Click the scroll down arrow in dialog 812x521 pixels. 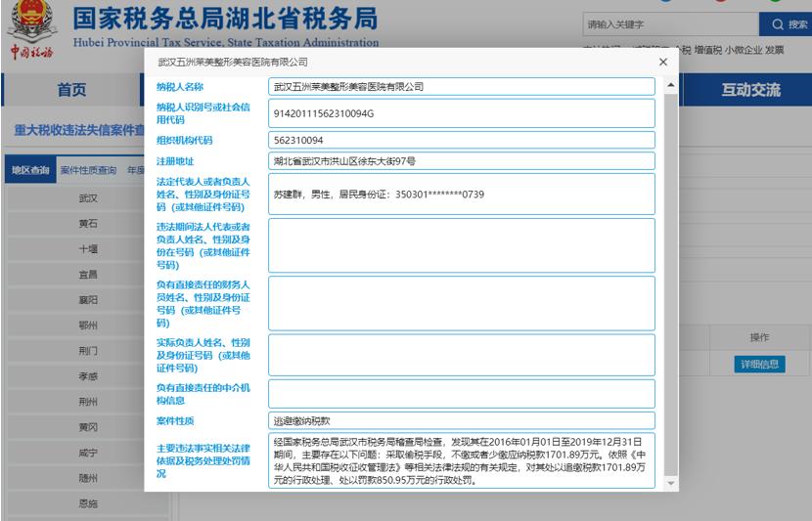coord(671,483)
